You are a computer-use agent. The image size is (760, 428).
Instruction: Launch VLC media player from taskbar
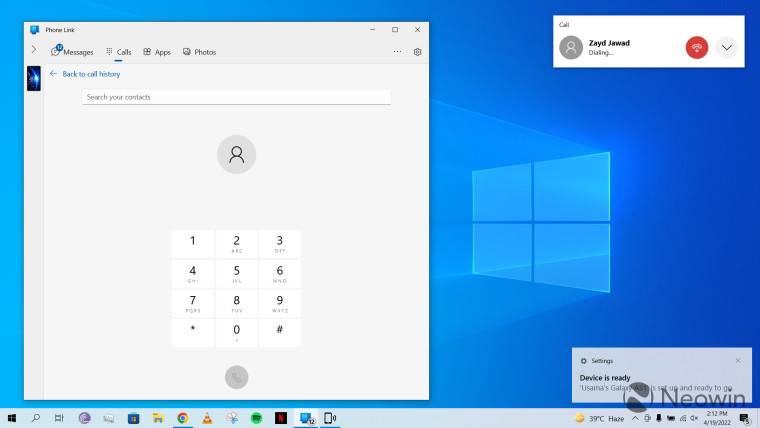(207, 418)
